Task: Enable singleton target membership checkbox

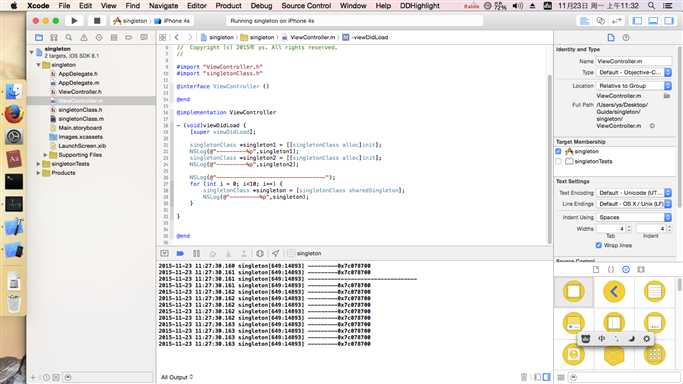Action: coord(558,152)
